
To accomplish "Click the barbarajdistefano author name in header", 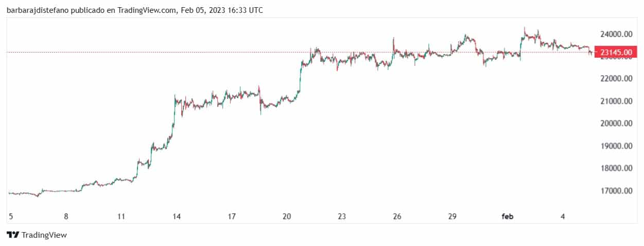I will click(x=38, y=10).
